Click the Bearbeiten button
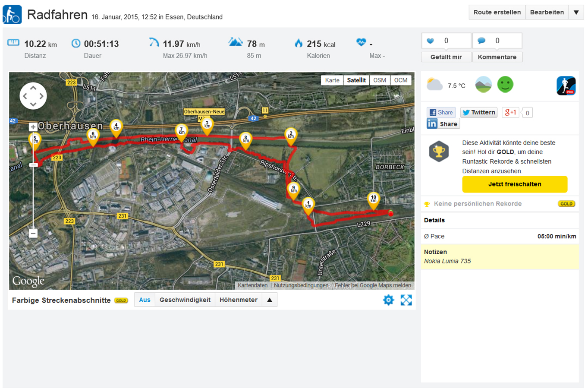588x392 pixels. [x=547, y=13]
